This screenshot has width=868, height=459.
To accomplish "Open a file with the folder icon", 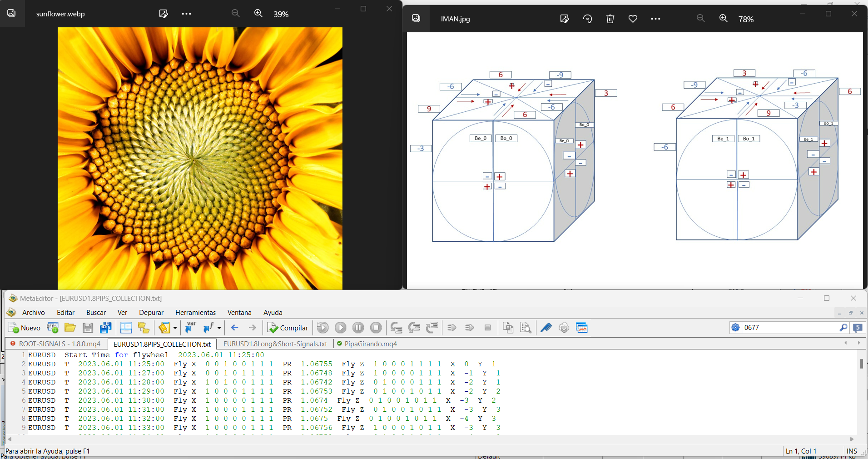I will tap(70, 328).
